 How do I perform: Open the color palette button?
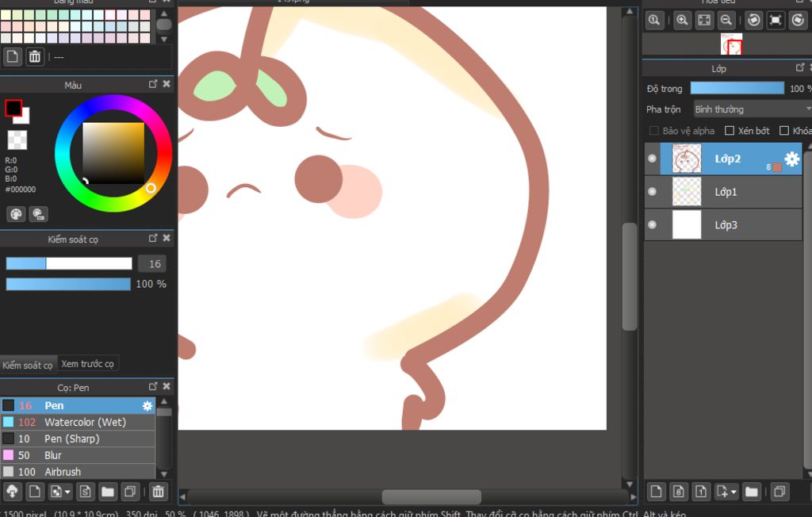pos(16,214)
